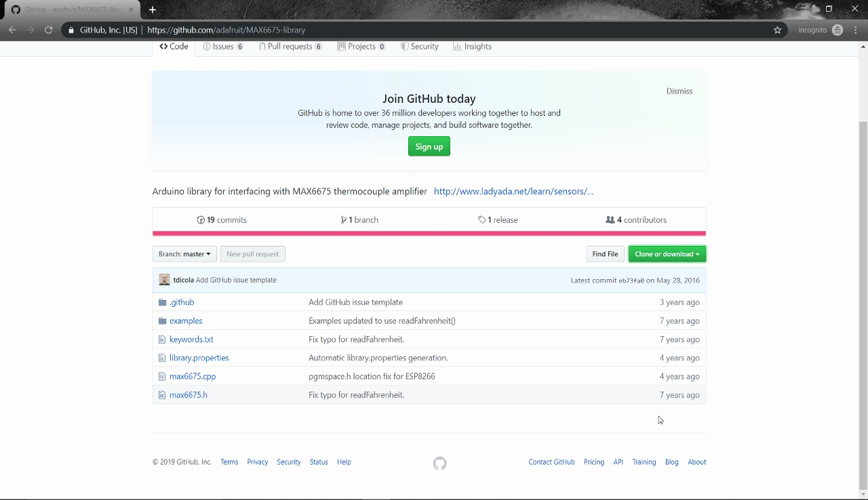Click the browser forward arrow
Image resolution: width=868 pixels, height=500 pixels.
click(31, 30)
